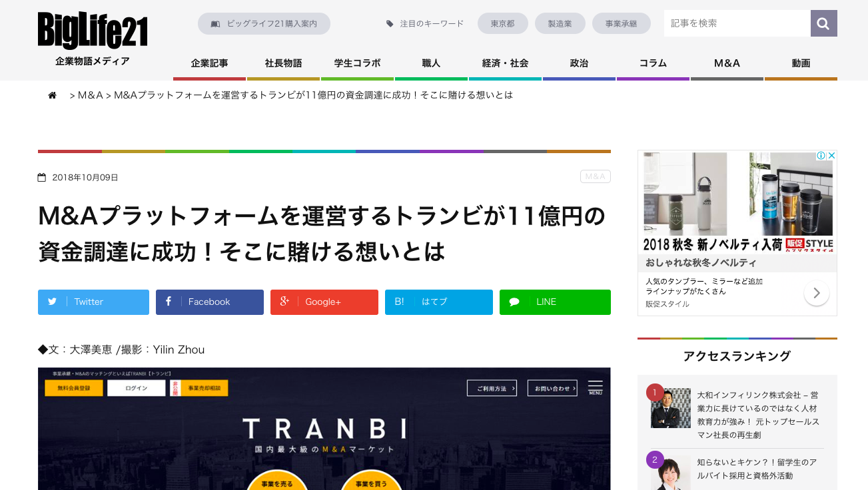This screenshot has width=868, height=490.
Task: Bookmark the article with はてブ
Action: 439,302
